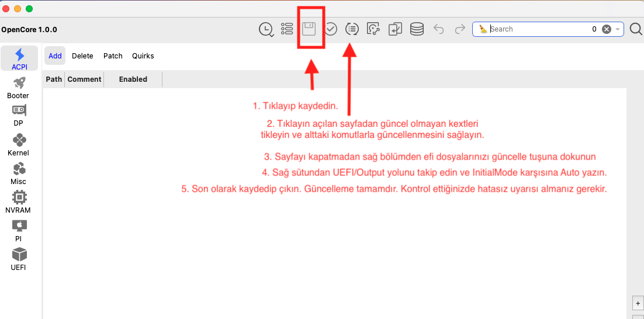Switch to the Quirks tab

coord(143,56)
